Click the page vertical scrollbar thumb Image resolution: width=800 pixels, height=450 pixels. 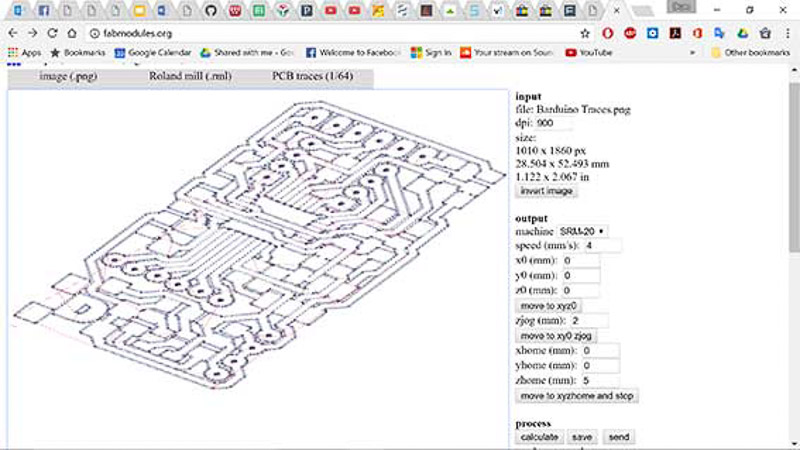[794, 166]
